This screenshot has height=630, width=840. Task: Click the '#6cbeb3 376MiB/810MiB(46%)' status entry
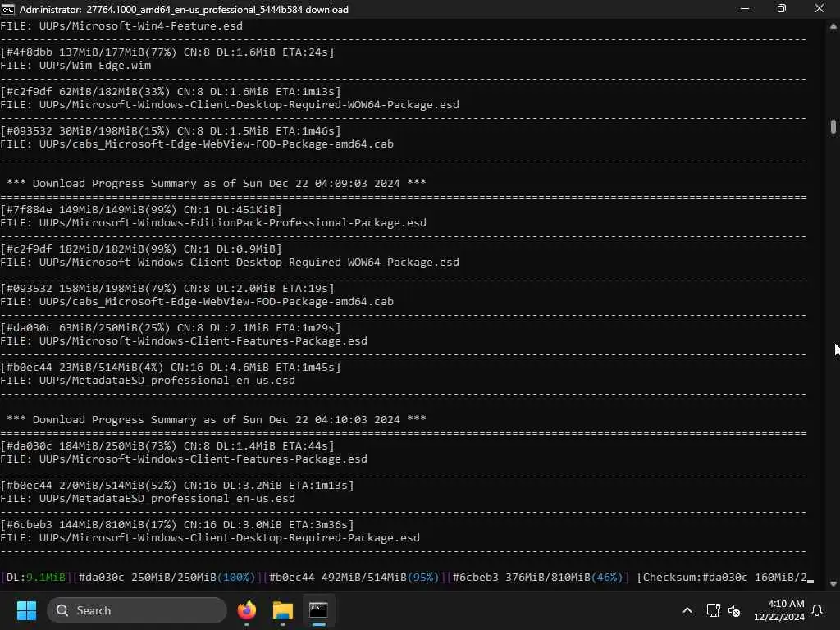pos(537,577)
